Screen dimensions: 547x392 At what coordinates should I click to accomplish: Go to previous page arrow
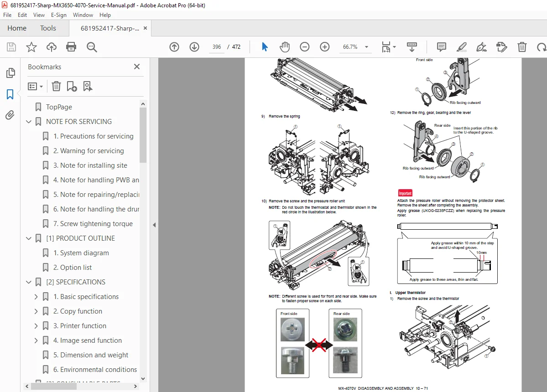(174, 46)
